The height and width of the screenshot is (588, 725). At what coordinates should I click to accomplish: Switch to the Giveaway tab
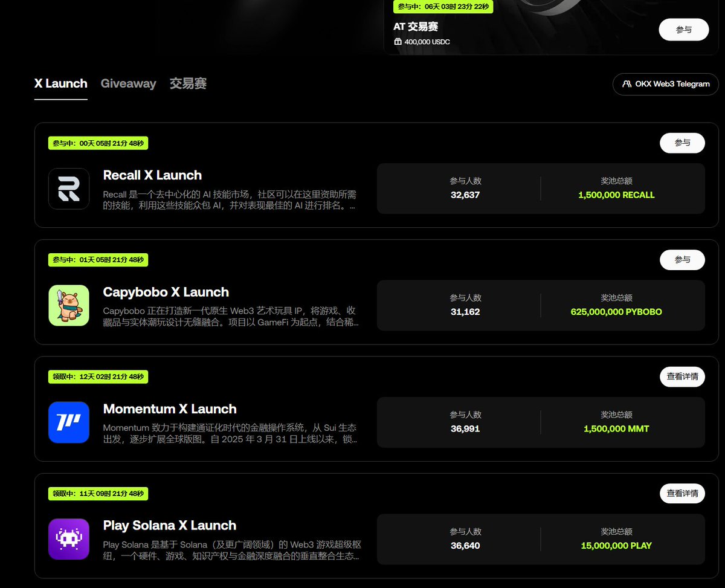(x=128, y=83)
